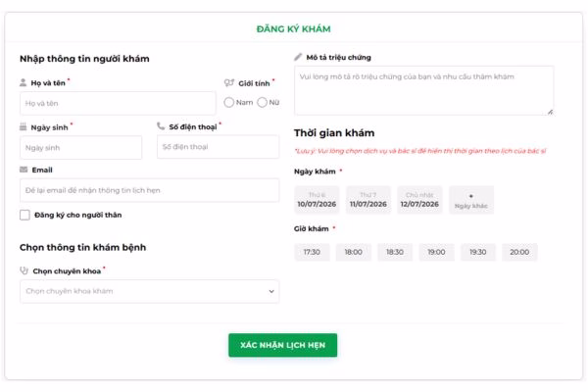Click the envelope icon beside Email
Screen dimensions: 588x392
click(x=24, y=170)
